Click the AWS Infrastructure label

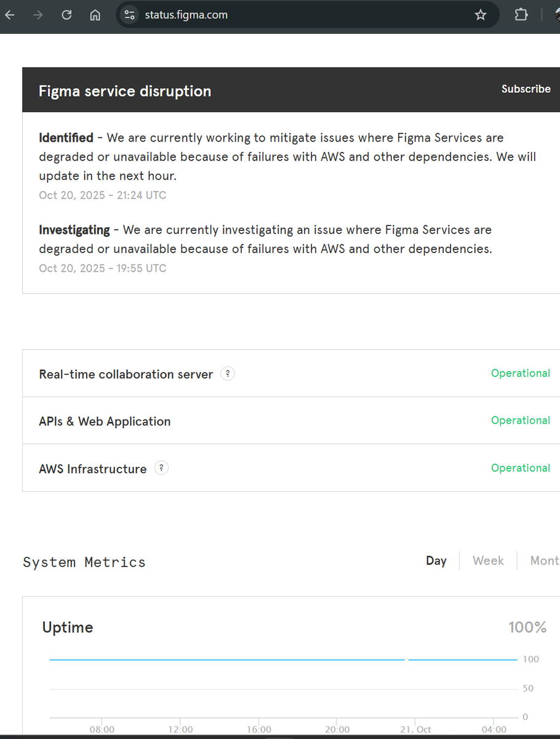pos(93,469)
